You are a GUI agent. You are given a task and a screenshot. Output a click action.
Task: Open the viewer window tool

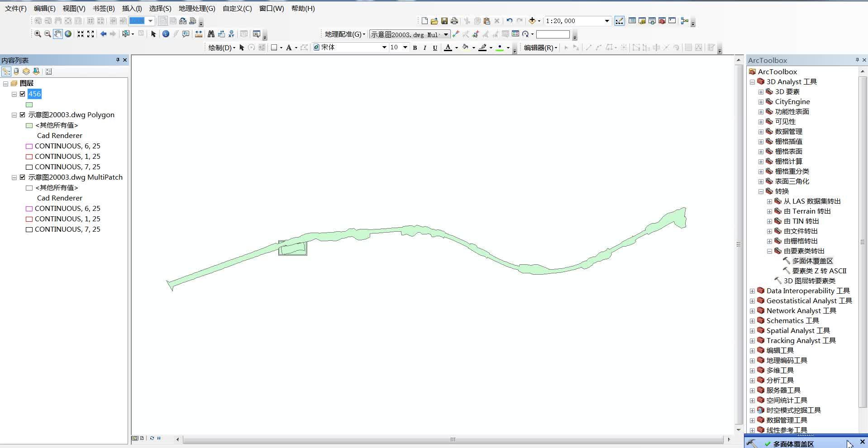tap(257, 34)
